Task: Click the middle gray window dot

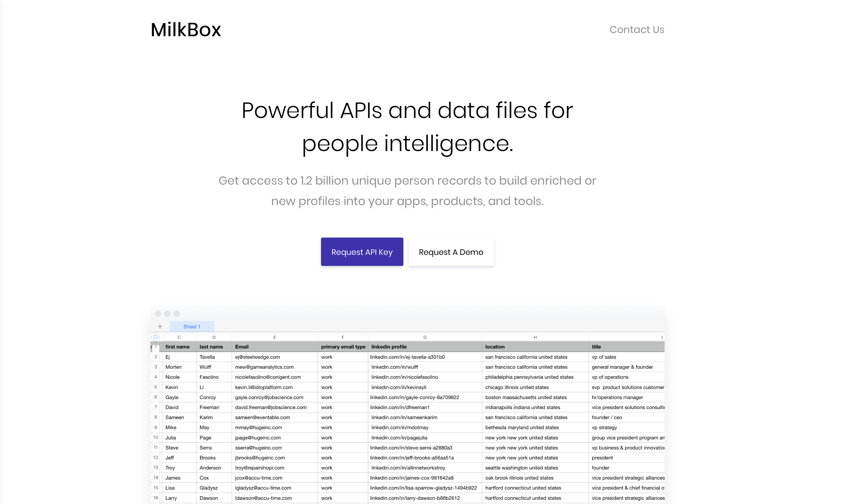Action: pos(167,313)
